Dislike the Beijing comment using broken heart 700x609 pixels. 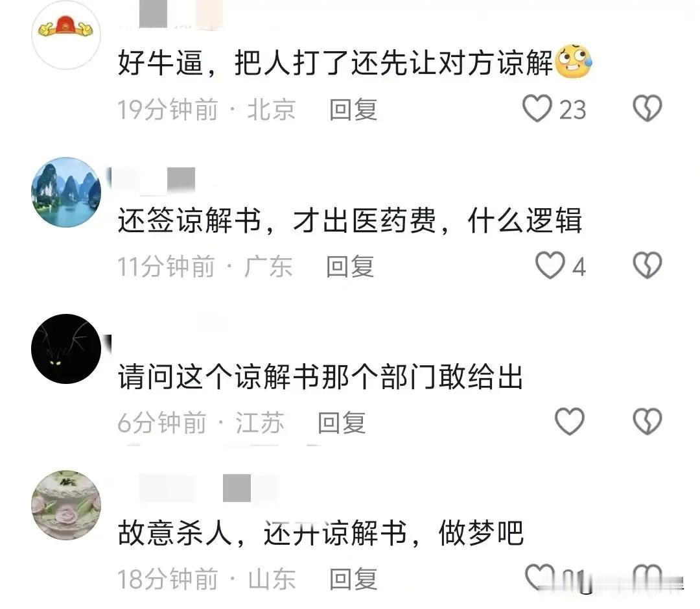click(x=647, y=108)
